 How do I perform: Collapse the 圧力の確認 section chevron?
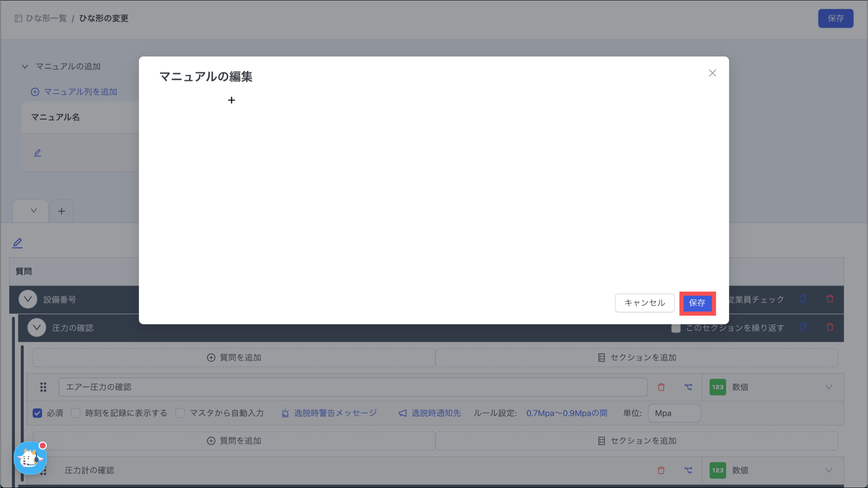click(x=37, y=328)
